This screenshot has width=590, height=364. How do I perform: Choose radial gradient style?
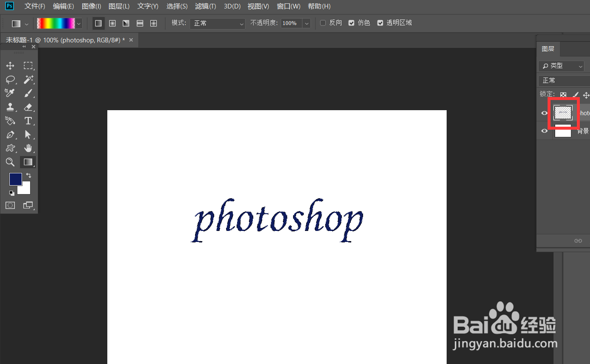pos(112,23)
